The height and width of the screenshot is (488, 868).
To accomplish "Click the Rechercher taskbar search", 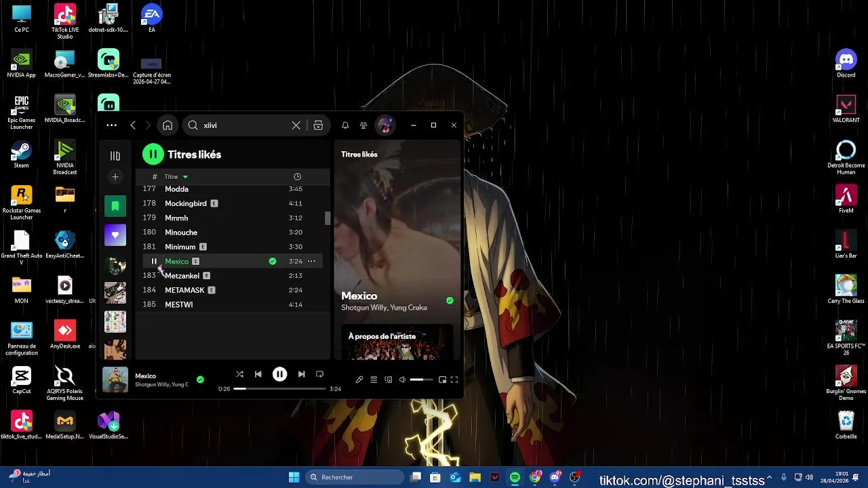I will tap(353, 477).
